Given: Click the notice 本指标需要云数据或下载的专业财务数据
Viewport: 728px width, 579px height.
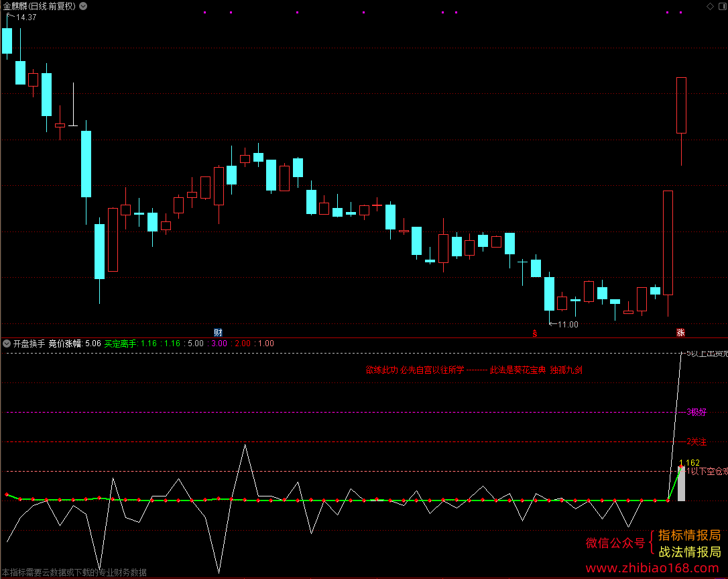Looking at the screenshot, I should click(74, 572).
